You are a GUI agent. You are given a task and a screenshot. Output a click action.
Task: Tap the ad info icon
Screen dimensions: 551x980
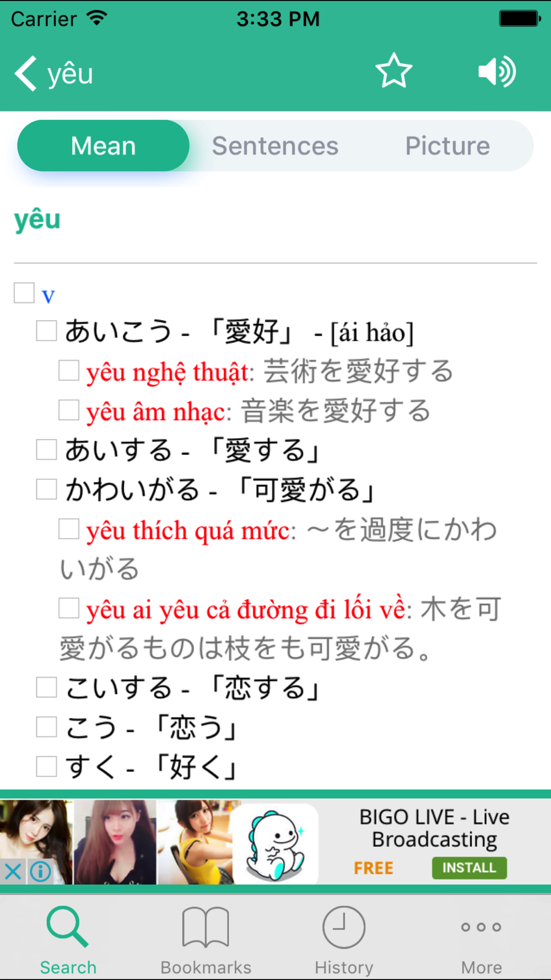point(41,871)
